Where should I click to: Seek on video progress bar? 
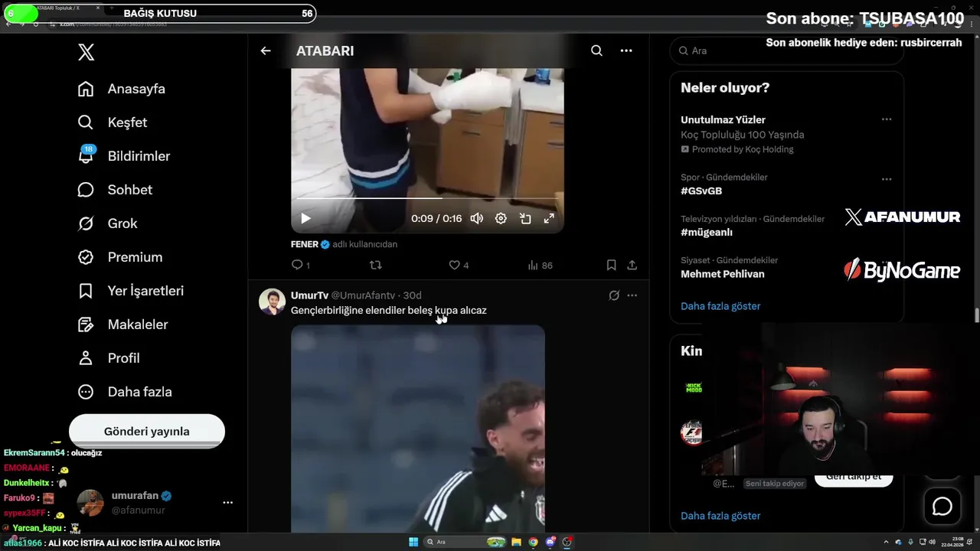427,198
